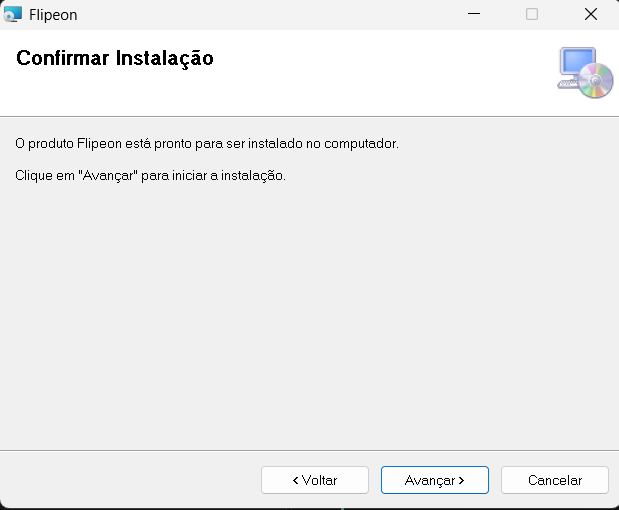Click the Flipeon installer icon in title bar

[12, 14]
